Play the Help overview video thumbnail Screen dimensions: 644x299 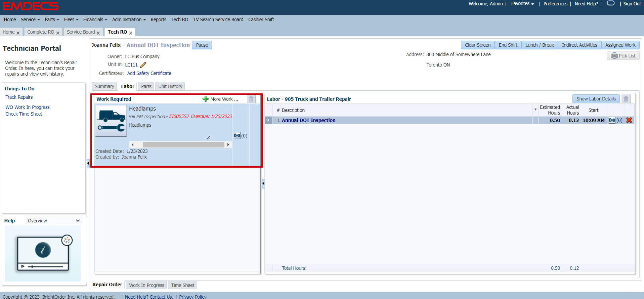43,253
